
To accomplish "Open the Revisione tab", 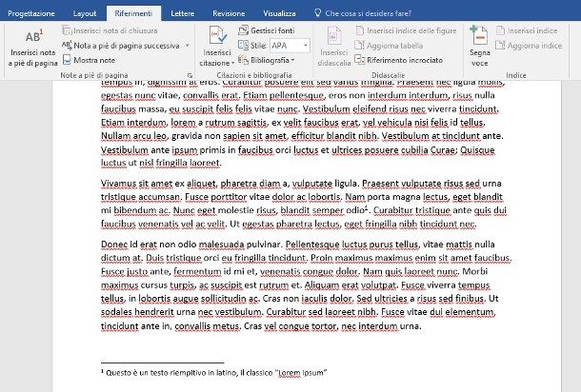I will point(229,13).
